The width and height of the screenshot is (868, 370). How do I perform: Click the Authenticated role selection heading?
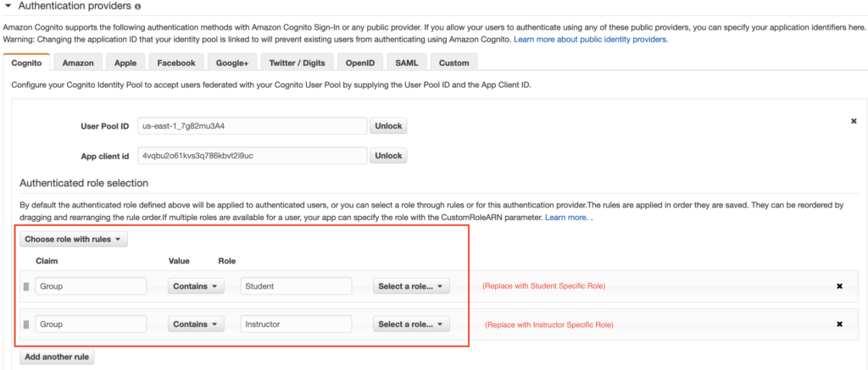tap(84, 183)
